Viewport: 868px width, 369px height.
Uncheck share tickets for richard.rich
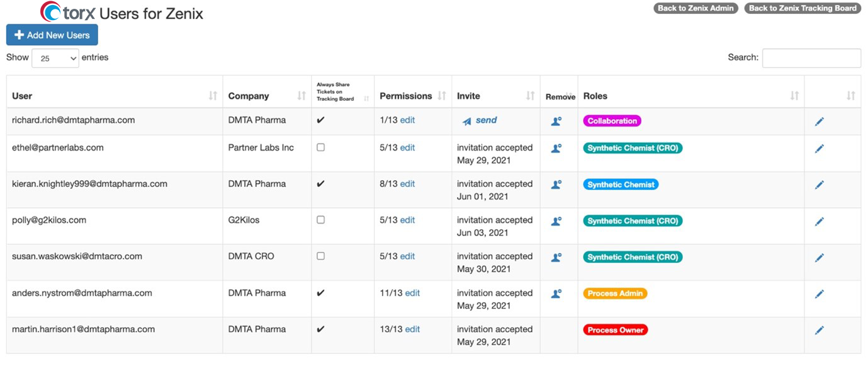tap(320, 120)
